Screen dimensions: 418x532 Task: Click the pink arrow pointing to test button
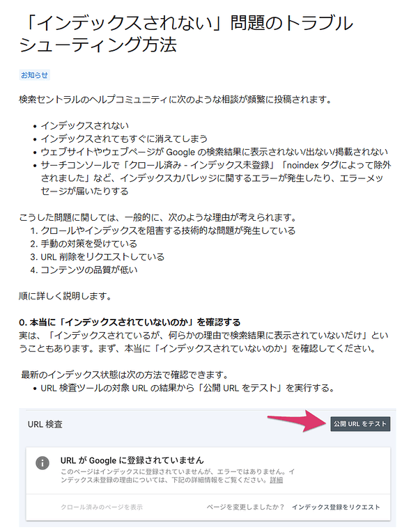point(297,421)
